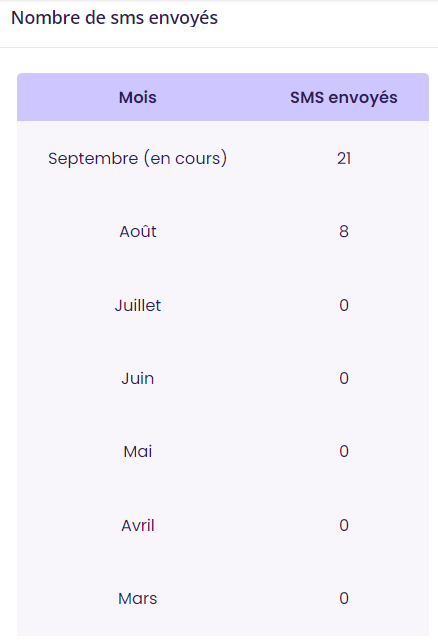Select the 'Avril' month cell
438x642 pixels.
pos(138,525)
